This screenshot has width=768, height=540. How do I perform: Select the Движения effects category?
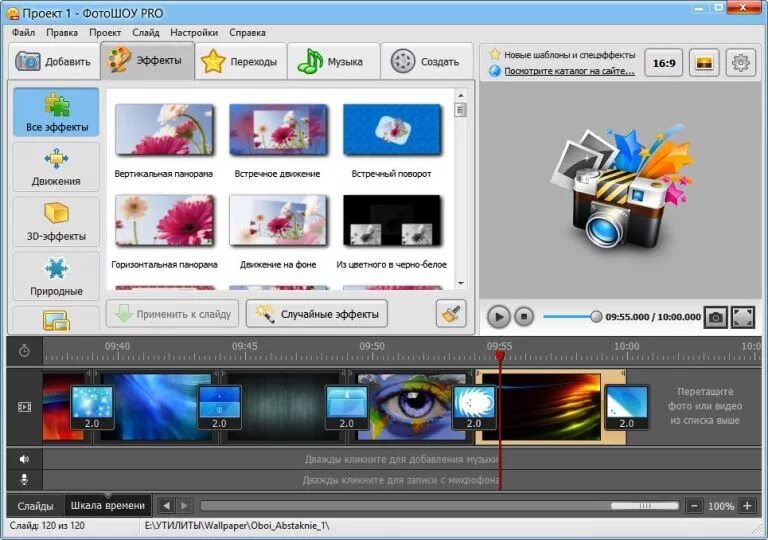[56, 168]
